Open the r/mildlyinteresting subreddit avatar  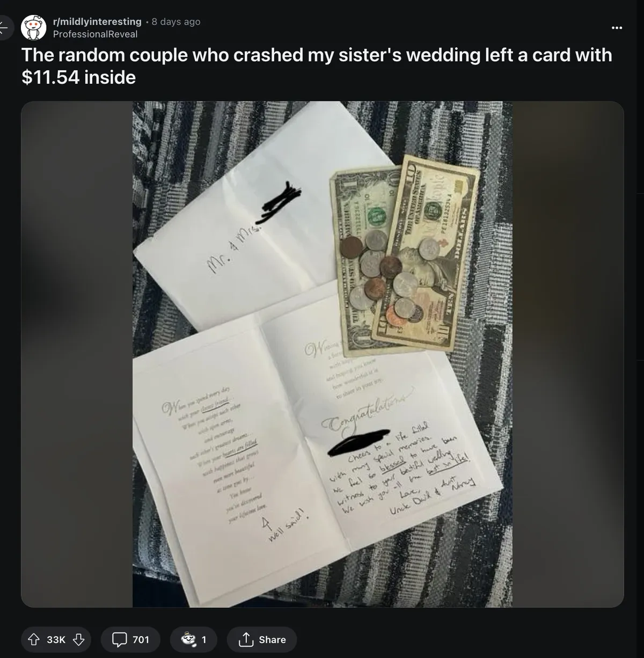(33, 27)
